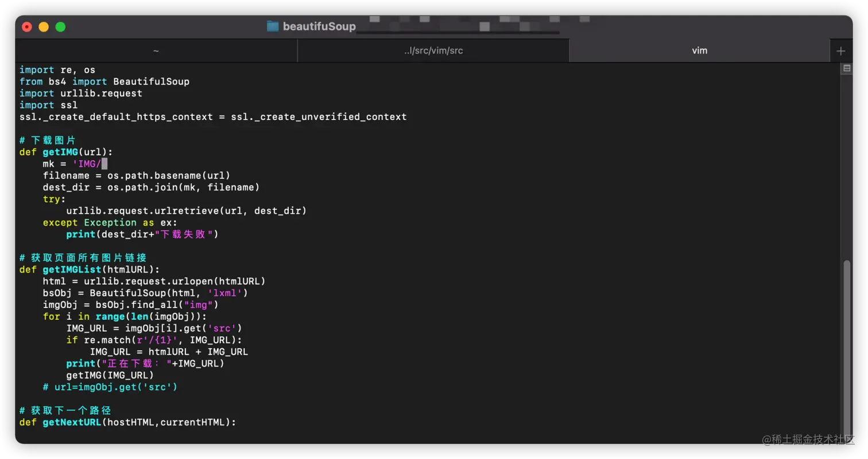Click the print(dest_dir+"下载失败") line
This screenshot has height=459, width=868.
point(142,234)
